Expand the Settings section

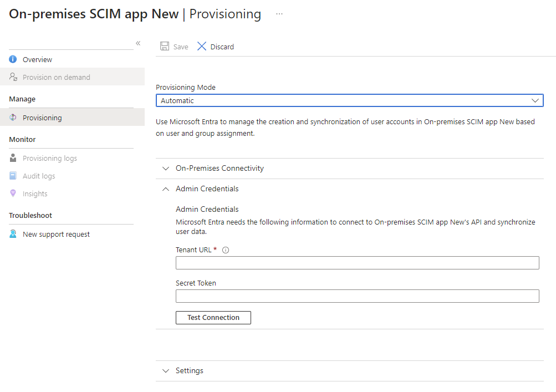click(x=350, y=371)
